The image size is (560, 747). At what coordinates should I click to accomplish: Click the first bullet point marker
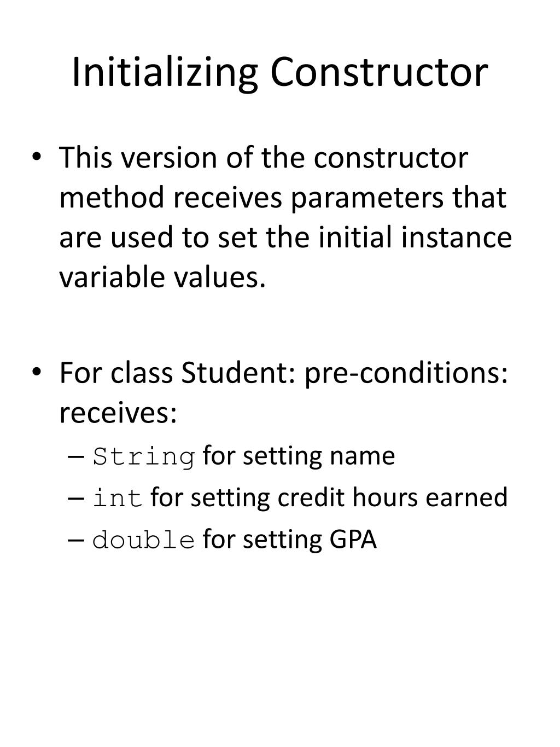point(36,158)
